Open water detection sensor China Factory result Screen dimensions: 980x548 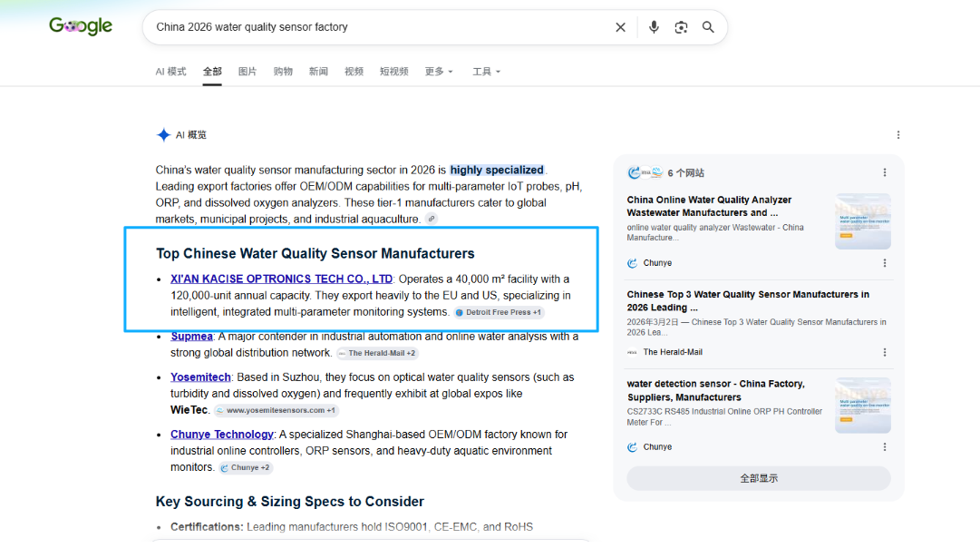(715, 390)
